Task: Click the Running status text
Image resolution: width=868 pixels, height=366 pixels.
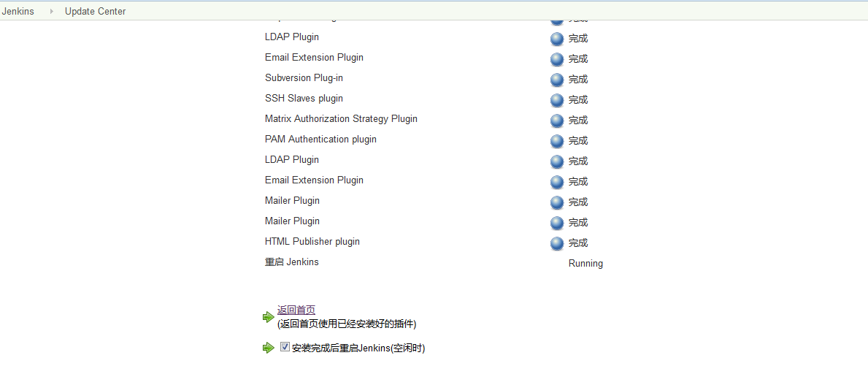Action: (x=585, y=264)
